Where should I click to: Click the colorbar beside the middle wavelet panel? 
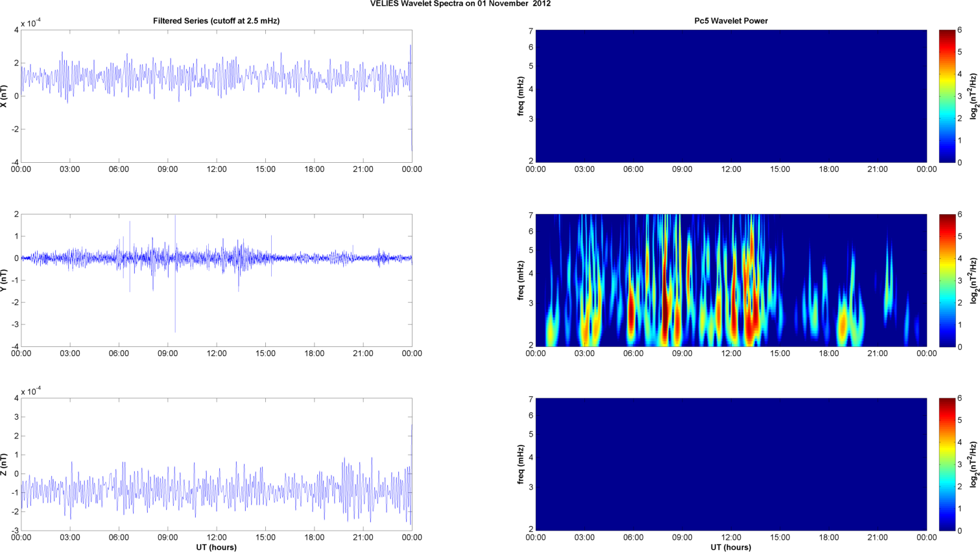[x=947, y=280]
